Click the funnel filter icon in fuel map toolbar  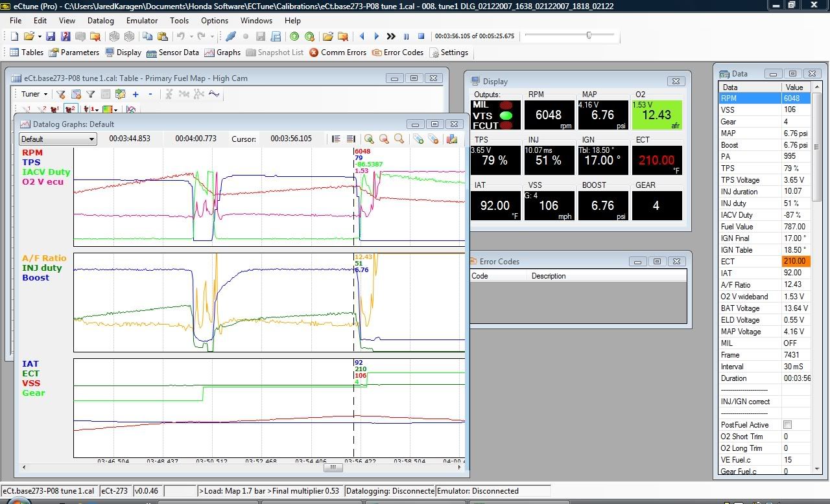coord(90,94)
